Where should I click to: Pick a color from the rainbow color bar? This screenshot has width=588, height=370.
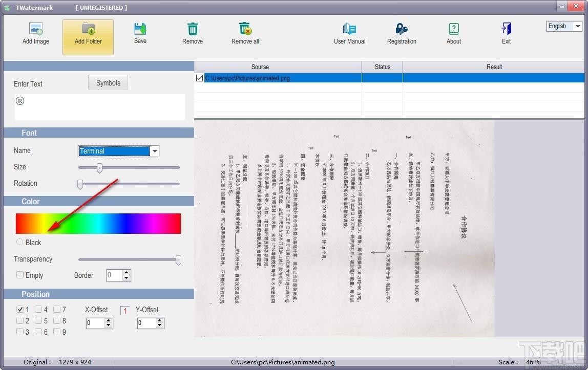[98, 224]
